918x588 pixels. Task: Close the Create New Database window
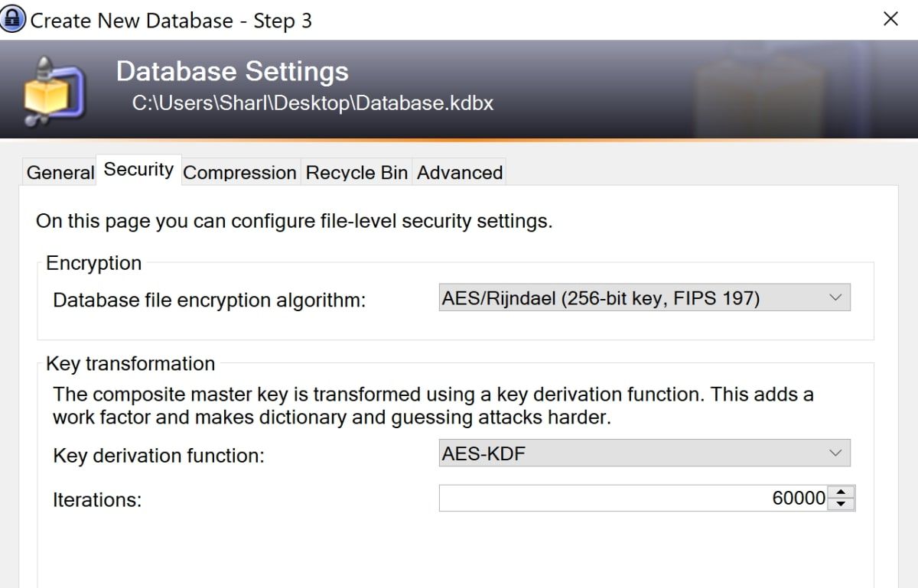click(x=890, y=19)
